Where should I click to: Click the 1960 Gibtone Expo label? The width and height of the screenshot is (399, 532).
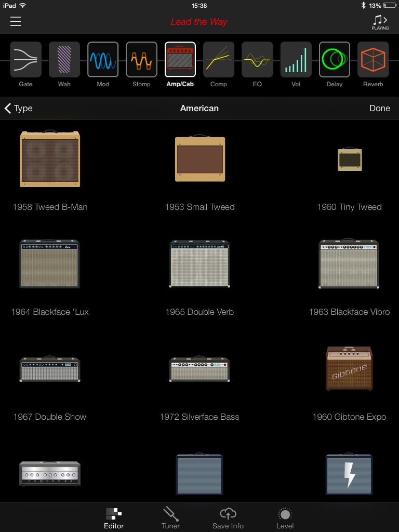click(349, 417)
